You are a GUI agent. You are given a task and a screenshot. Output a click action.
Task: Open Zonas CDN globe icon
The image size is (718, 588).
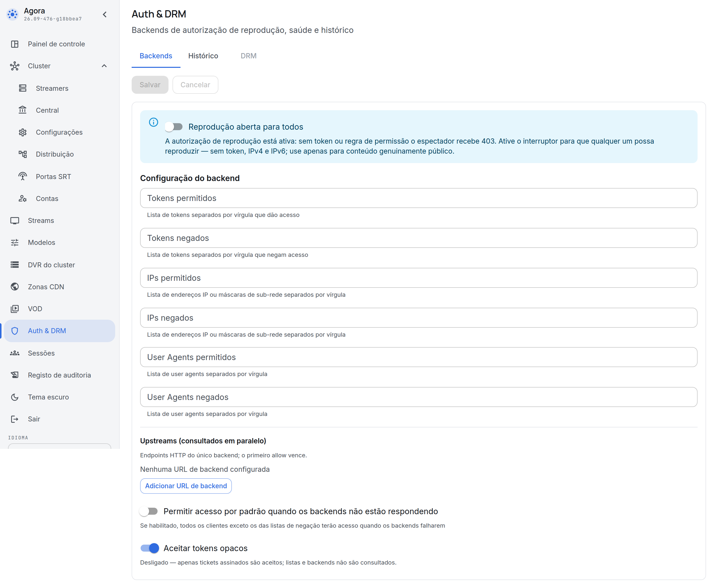[x=14, y=287]
